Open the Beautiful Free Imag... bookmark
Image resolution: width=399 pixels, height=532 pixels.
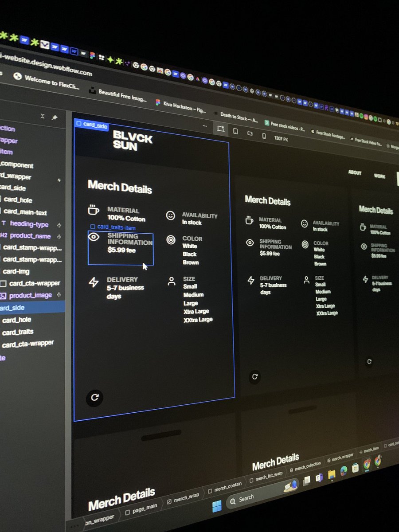118,95
